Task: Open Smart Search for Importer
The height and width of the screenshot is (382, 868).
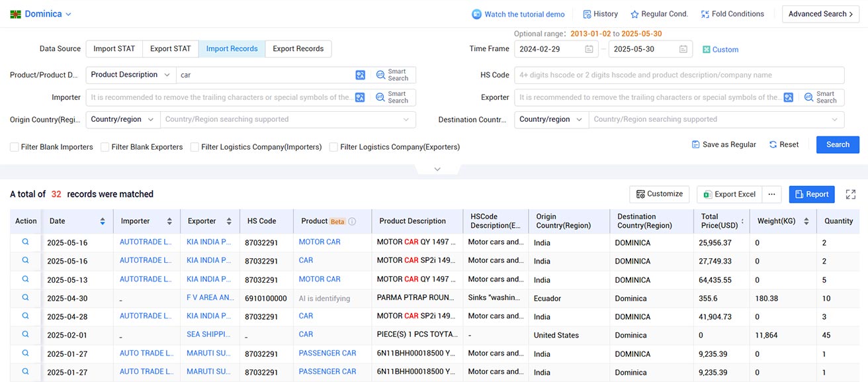Action: (393, 97)
